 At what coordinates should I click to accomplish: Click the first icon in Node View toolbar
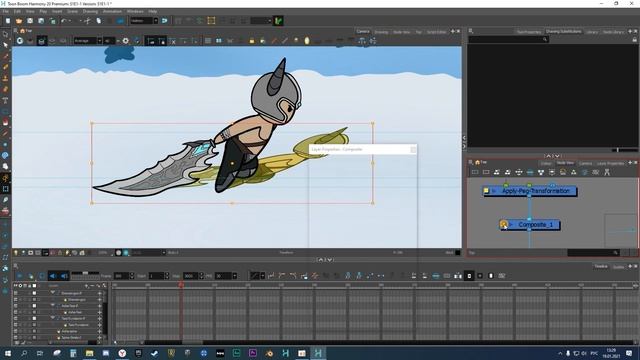tap(475, 172)
